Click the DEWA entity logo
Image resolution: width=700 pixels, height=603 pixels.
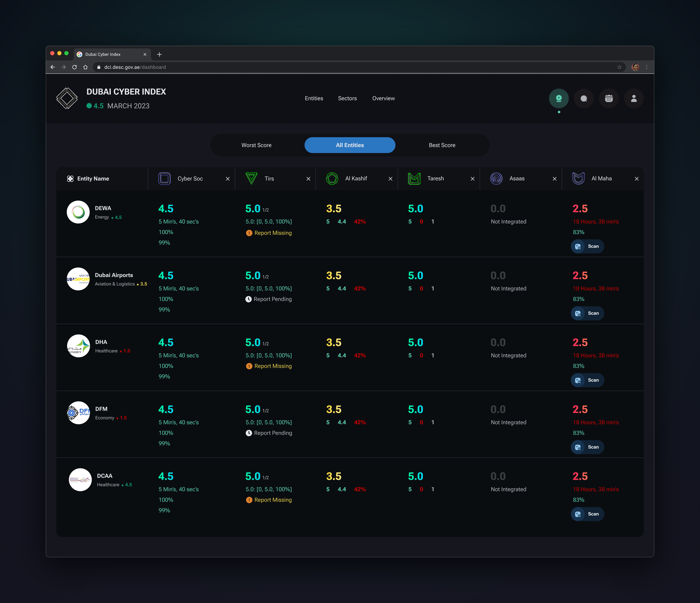click(78, 212)
